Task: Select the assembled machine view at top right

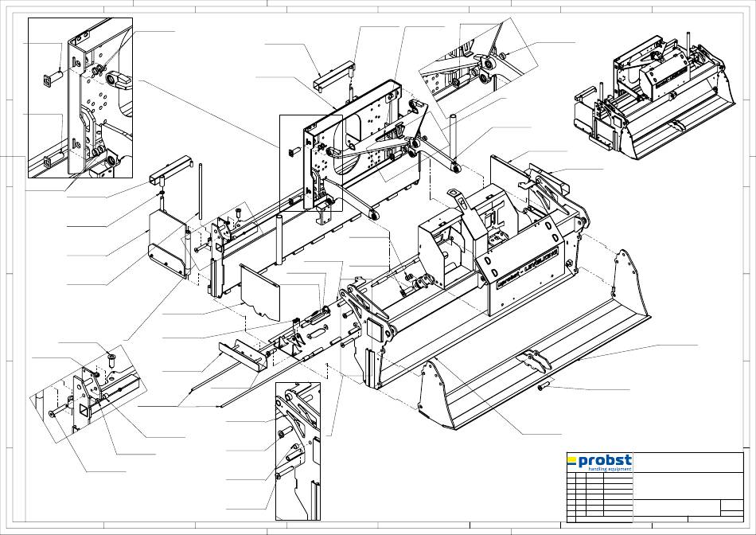Action: tap(654, 95)
